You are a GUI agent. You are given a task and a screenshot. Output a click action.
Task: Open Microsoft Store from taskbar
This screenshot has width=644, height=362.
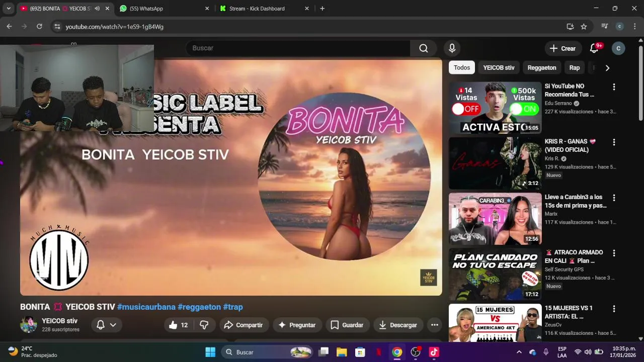360,352
